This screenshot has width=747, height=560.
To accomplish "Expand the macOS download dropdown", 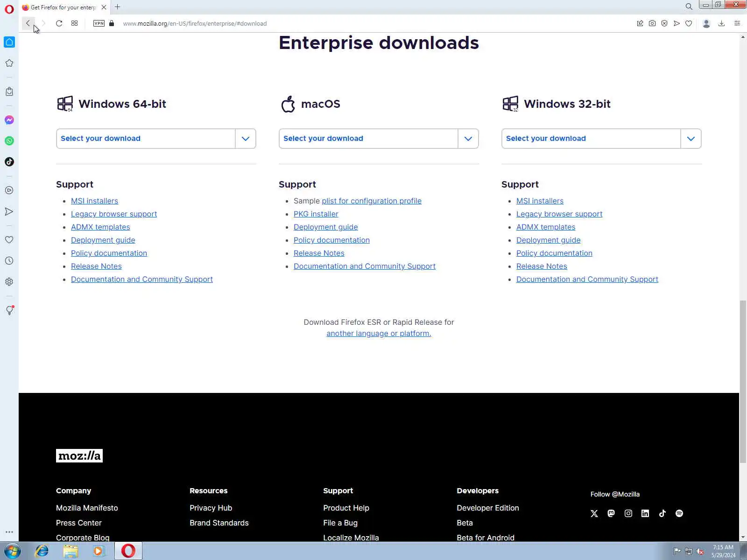I will pyautogui.click(x=379, y=139).
